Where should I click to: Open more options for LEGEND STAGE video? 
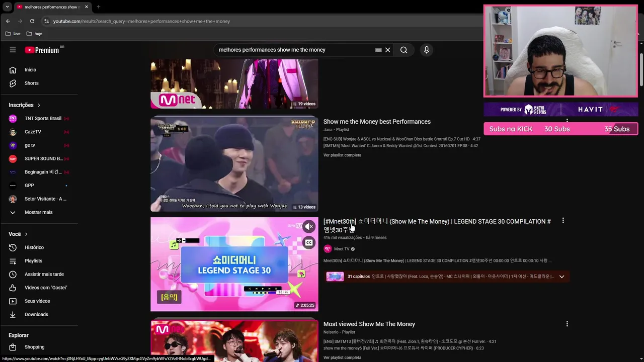click(563, 220)
